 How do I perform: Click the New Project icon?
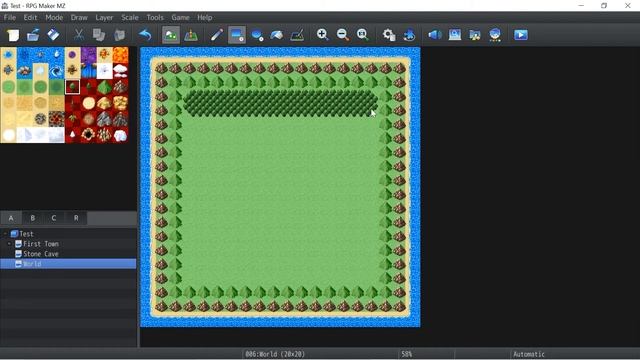pyautogui.click(x=13, y=35)
